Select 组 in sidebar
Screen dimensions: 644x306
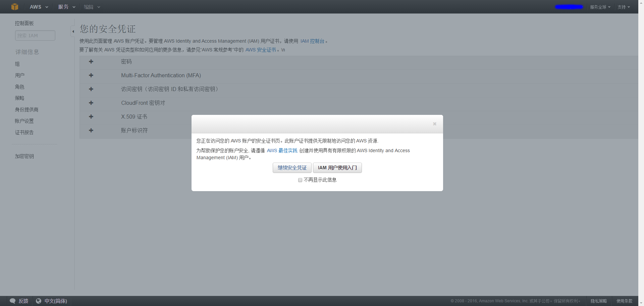[x=17, y=64]
